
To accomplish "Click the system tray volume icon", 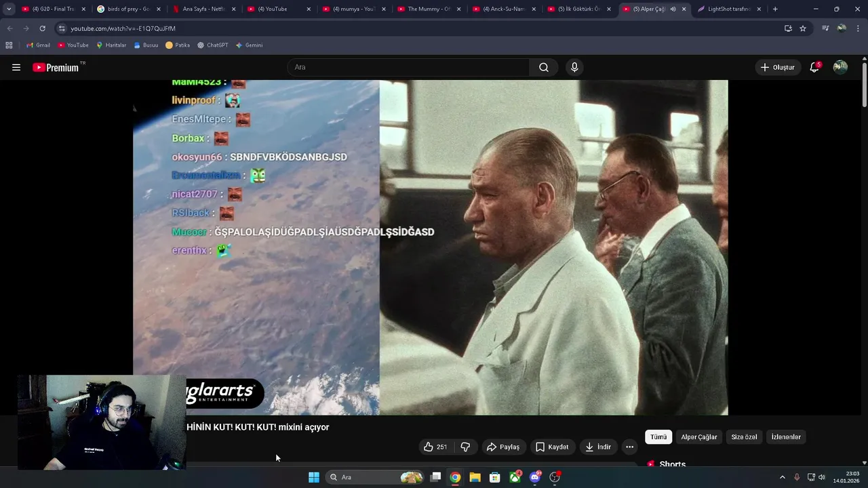I will 822,477.
